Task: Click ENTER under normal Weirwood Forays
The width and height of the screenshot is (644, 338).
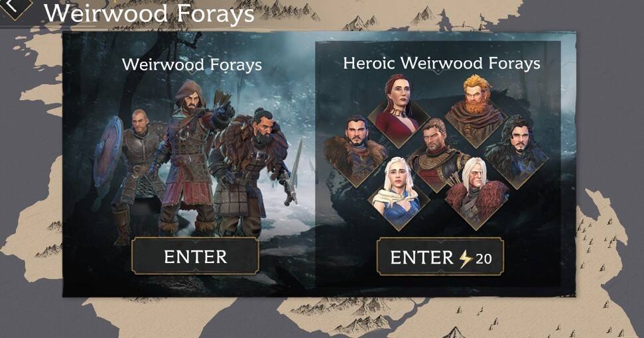Action: coord(195,256)
